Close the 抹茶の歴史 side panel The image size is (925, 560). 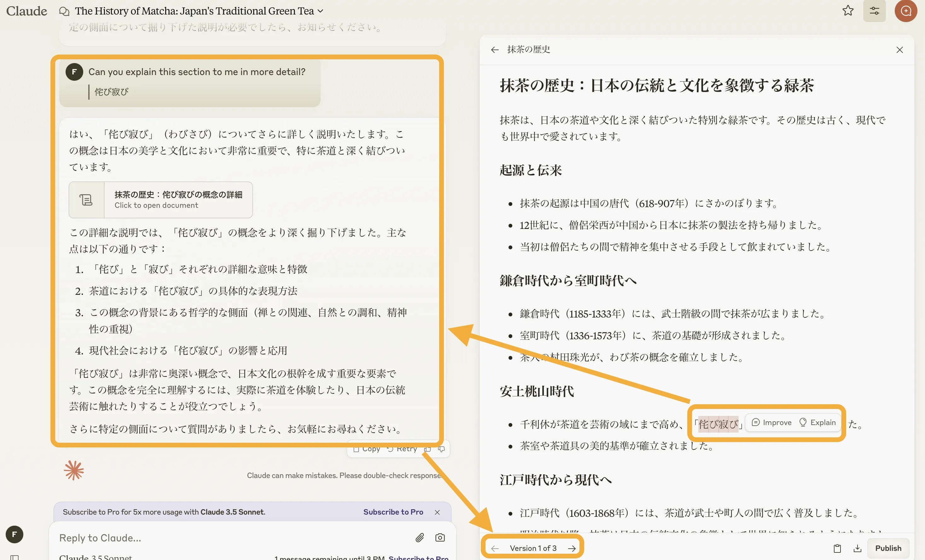[900, 50]
